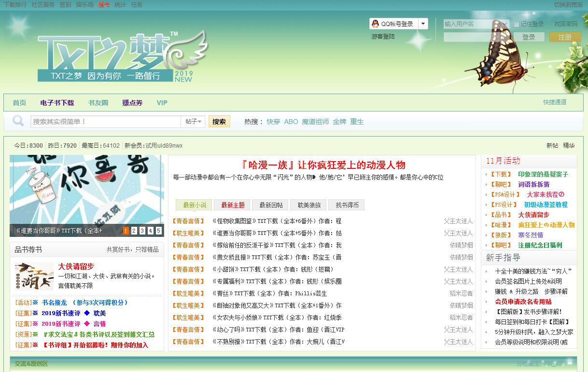The width and height of the screenshot is (588, 372).
Task: Expand the QQ帐号登录 dropdown arrow
Action: (423, 24)
